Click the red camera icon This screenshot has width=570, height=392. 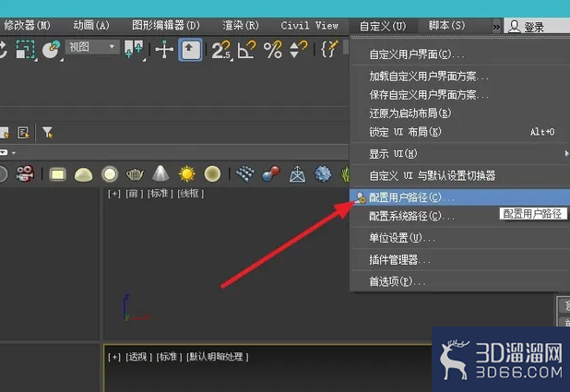click(x=26, y=173)
